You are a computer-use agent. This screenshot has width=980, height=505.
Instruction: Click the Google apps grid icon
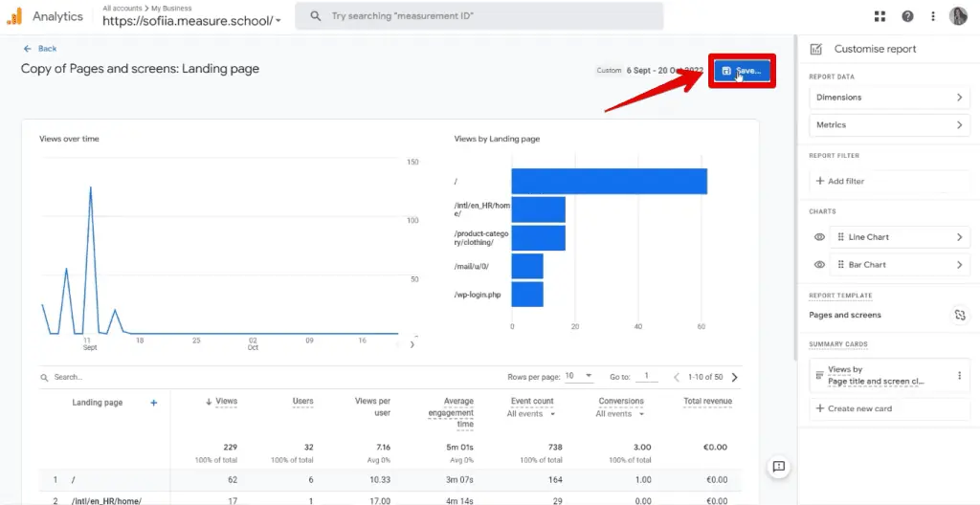click(880, 16)
